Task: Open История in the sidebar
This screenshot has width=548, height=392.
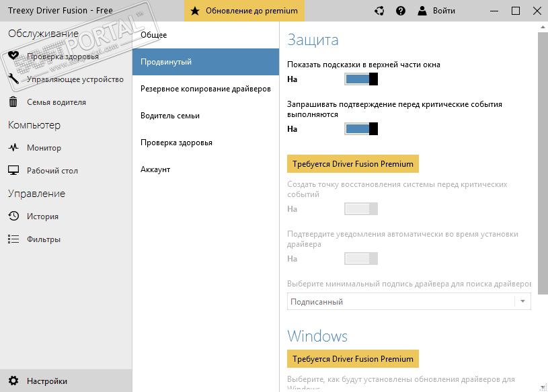Action: click(x=66, y=217)
